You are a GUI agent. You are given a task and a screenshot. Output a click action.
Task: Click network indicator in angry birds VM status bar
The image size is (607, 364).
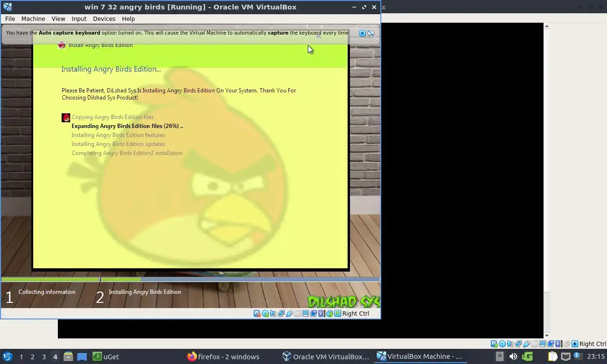(281, 313)
